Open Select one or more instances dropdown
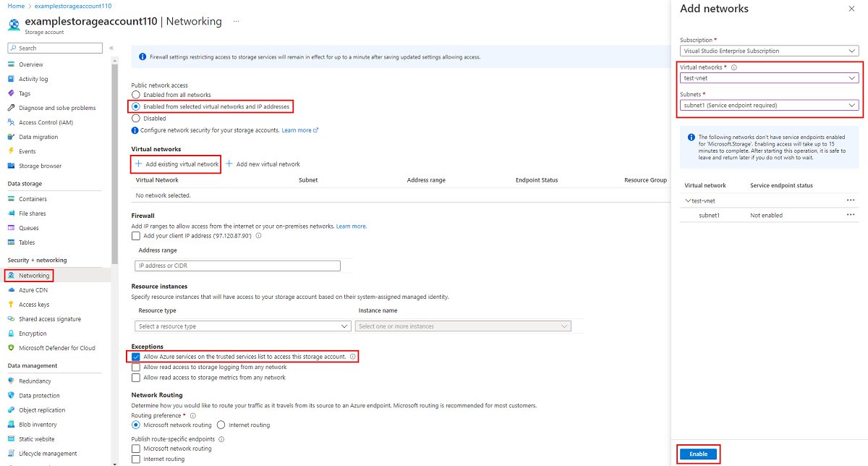 coord(463,326)
